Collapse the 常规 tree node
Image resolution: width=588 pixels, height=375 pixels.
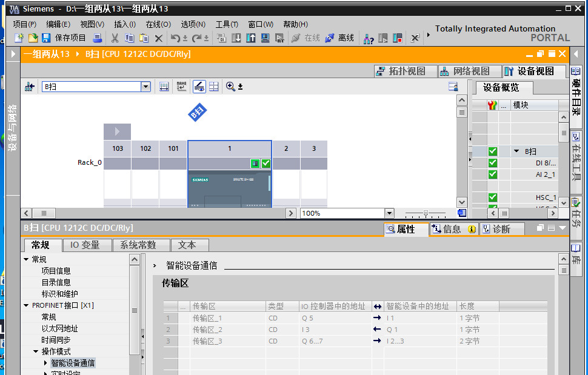click(26, 259)
